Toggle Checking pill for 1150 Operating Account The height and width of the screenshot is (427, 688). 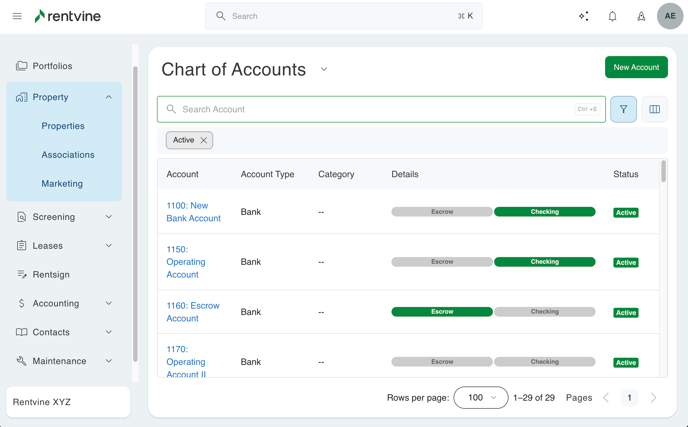(x=544, y=262)
